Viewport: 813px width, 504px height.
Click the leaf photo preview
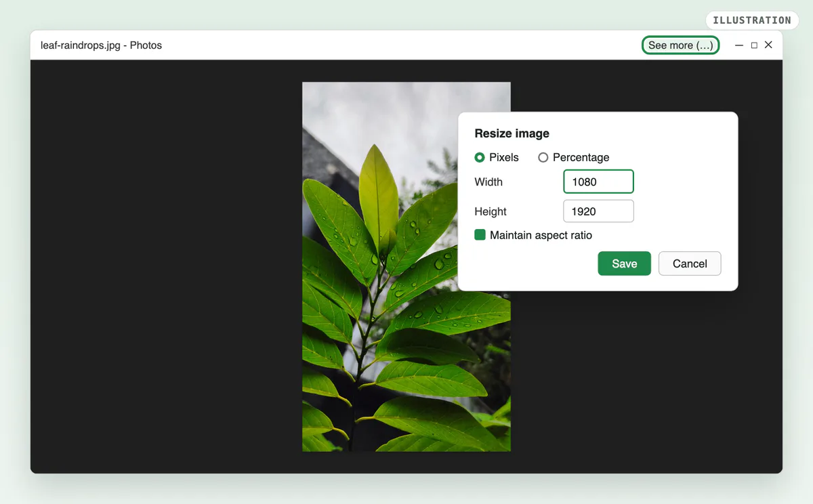[x=406, y=267]
